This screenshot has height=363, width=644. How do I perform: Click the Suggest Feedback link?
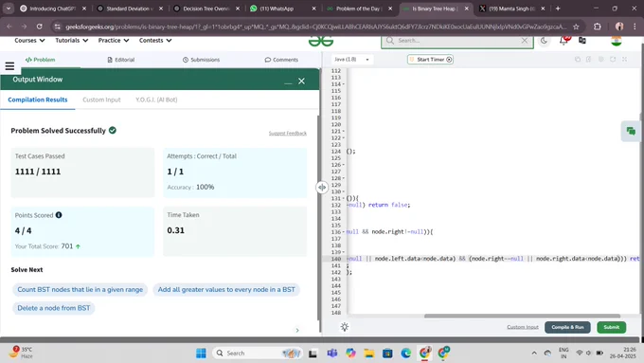click(288, 134)
